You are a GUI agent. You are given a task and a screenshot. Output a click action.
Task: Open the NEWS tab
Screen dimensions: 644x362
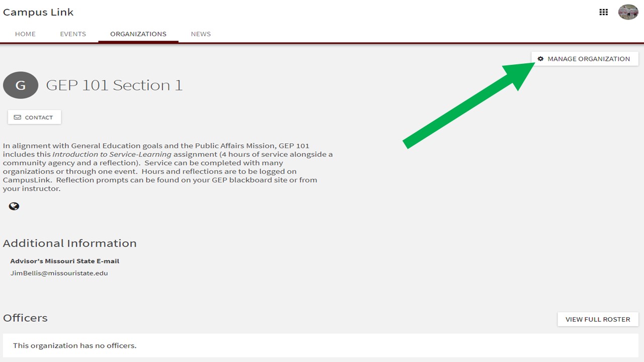coord(201,34)
